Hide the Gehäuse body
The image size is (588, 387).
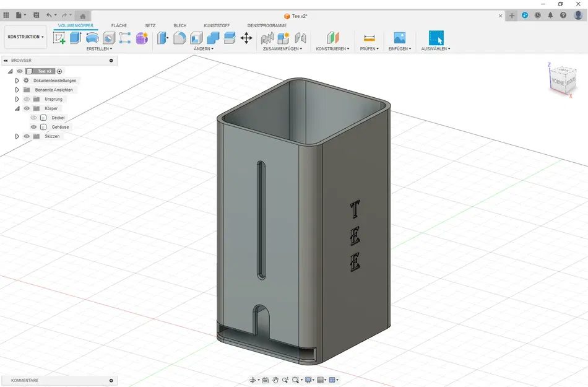33,127
